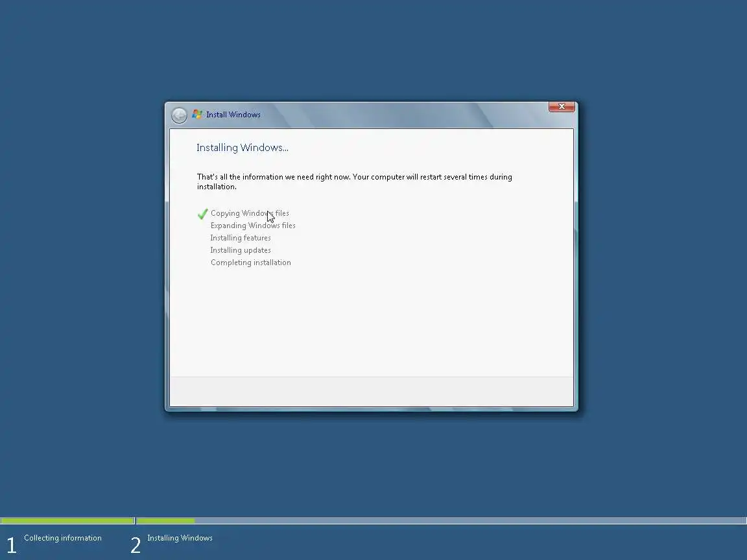
Task: Click the 'Installing Windows...' heading
Action: (x=242, y=148)
